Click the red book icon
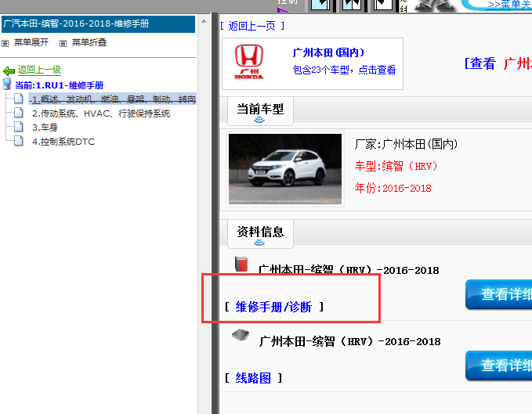The image size is (532, 414). [x=241, y=265]
